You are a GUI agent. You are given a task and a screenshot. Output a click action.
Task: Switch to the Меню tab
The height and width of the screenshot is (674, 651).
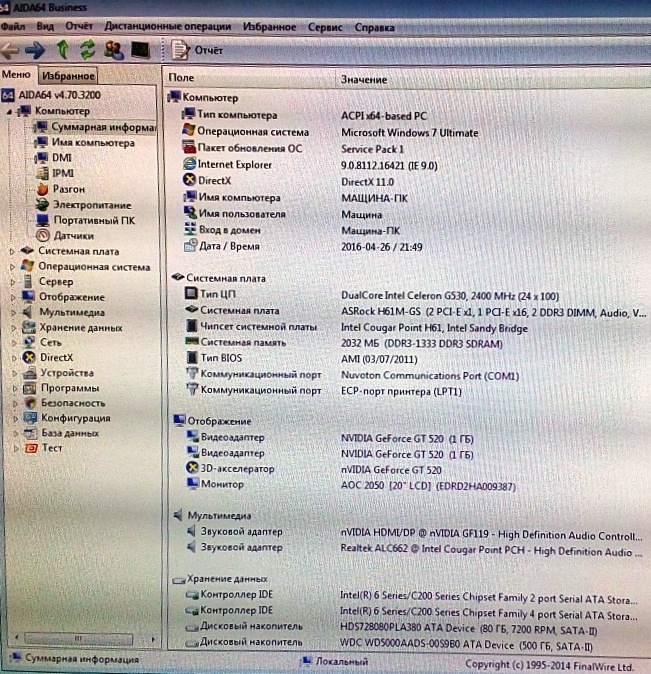point(16,75)
